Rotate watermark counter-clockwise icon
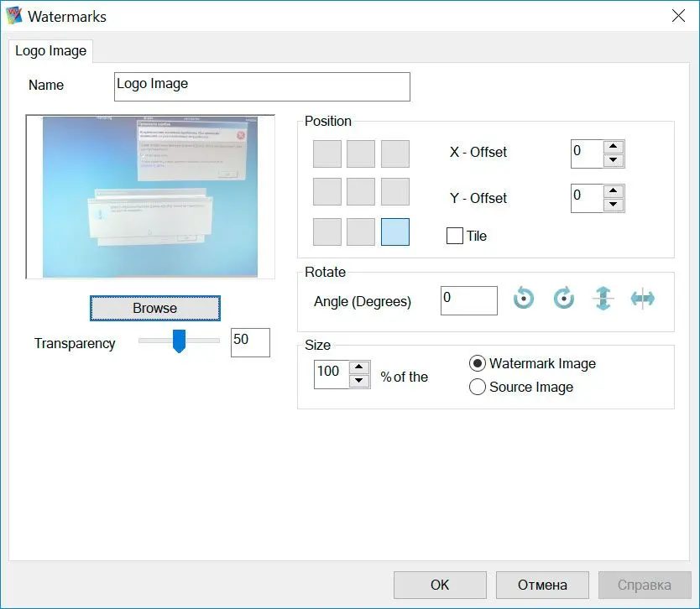Image resolution: width=700 pixels, height=609 pixels. (x=524, y=298)
